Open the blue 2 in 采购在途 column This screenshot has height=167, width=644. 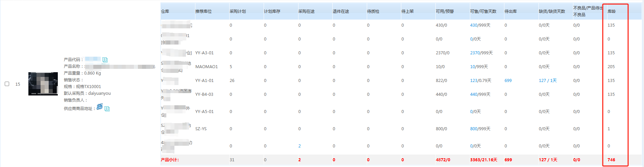coord(300,146)
